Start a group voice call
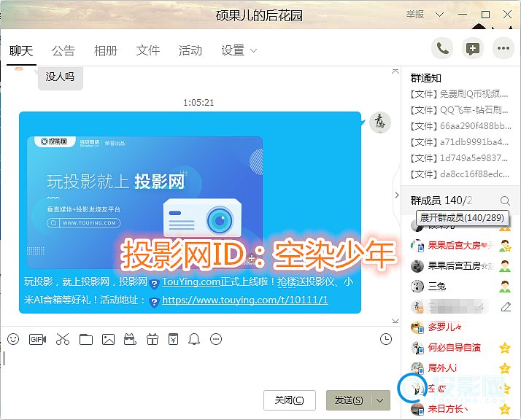The height and width of the screenshot is (420, 521). [x=442, y=49]
